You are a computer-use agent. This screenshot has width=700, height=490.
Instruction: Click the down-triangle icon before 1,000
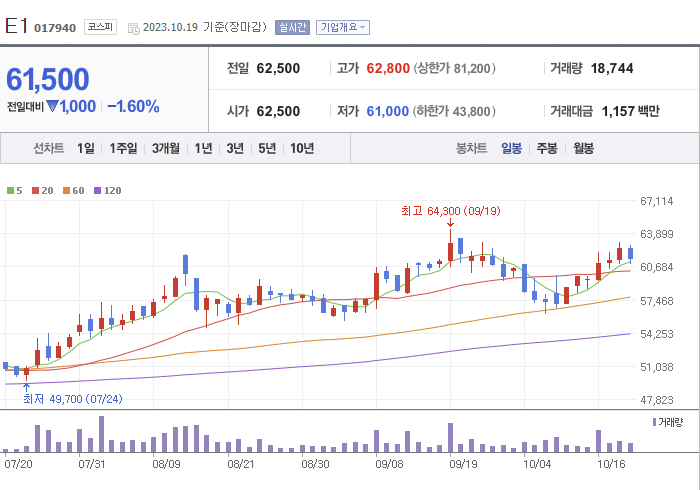[x=52, y=107]
